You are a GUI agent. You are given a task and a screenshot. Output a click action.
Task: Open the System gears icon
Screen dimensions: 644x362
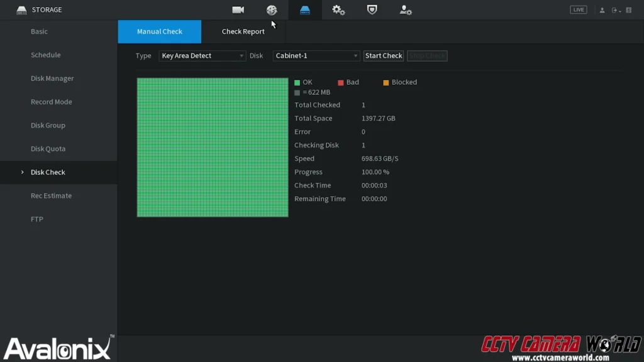point(338,10)
